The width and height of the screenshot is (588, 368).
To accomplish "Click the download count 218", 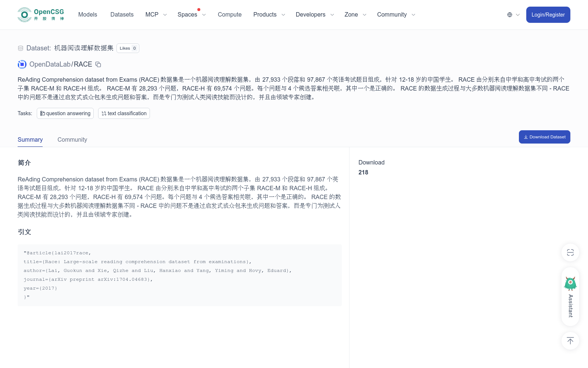I will (x=363, y=172).
